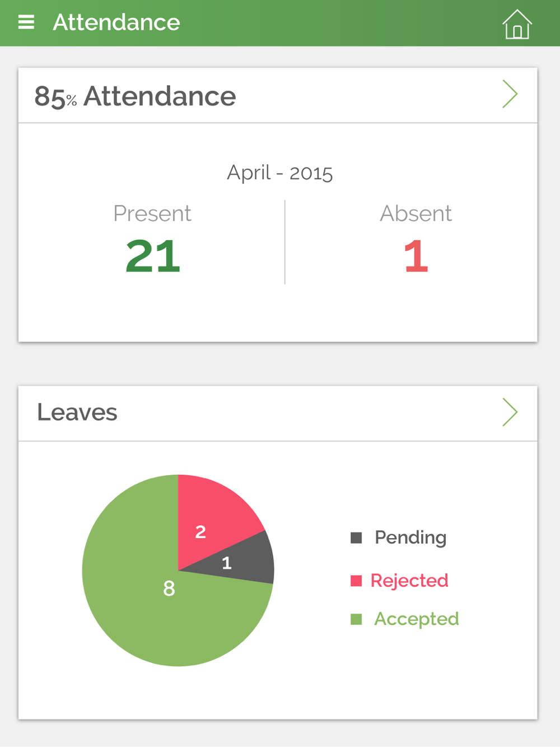Tap the Pending legend label
The height and width of the screenshot is (747, 560).
pyautogui.click(x=410, y=538)
